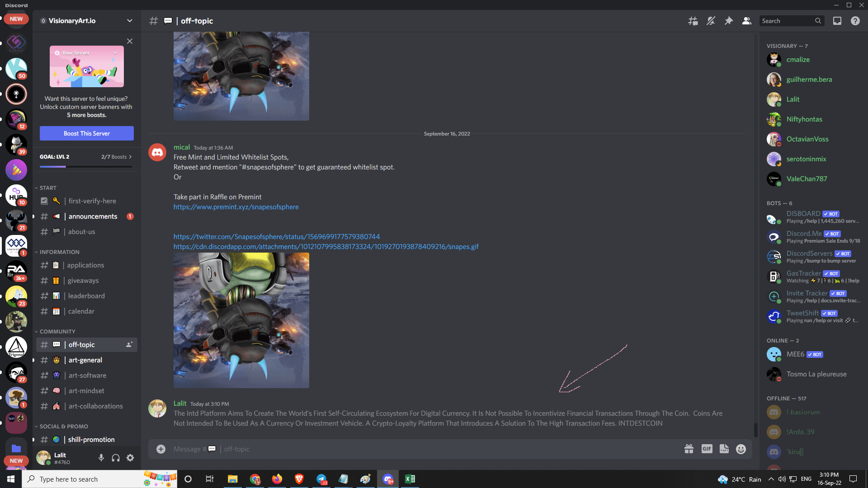Screen dimensions: 868x488
Task: Open the Nitro gift icon
Action: tap(689, 449)
